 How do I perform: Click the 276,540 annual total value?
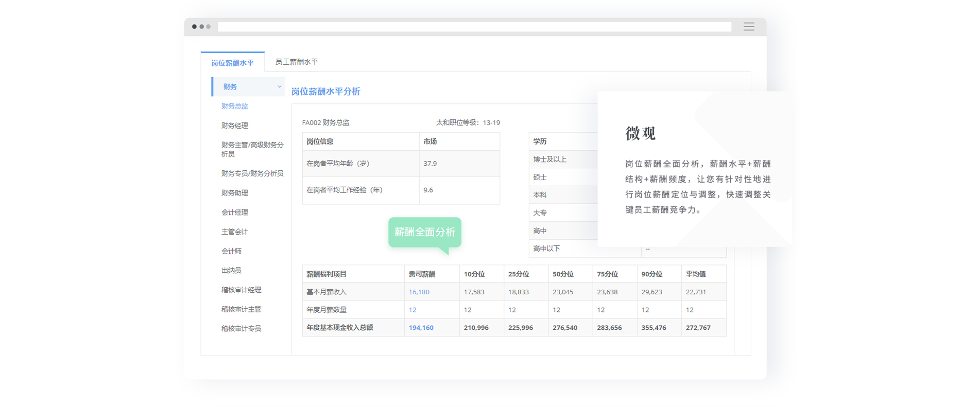click(565, 328)
